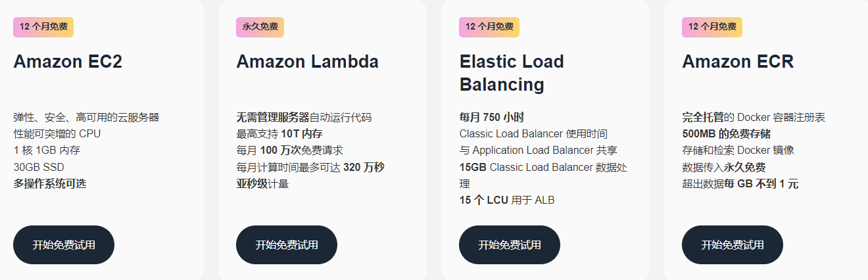Click the Amazon EC2 free trial button

(x=64, y=245)
